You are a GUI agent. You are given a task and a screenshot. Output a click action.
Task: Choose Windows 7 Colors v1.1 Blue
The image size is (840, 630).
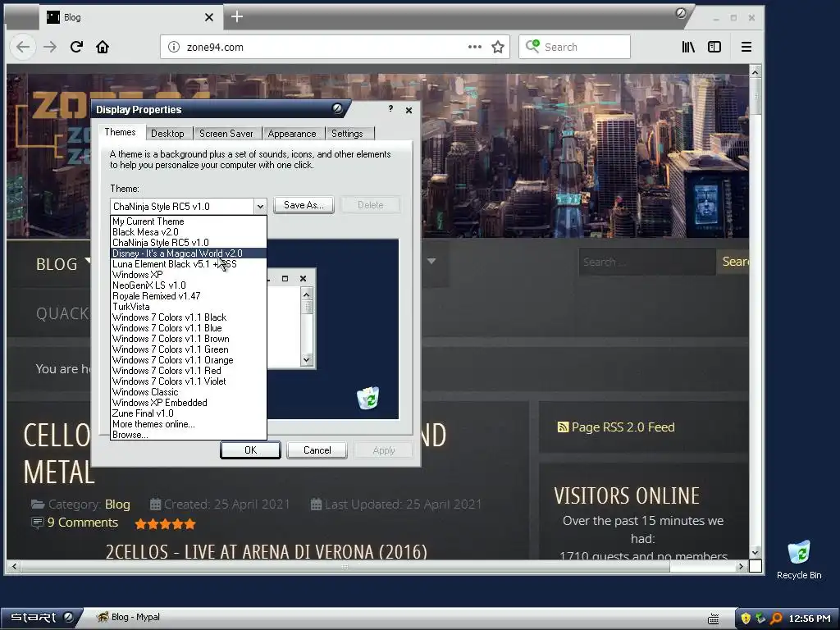[188, 328]
